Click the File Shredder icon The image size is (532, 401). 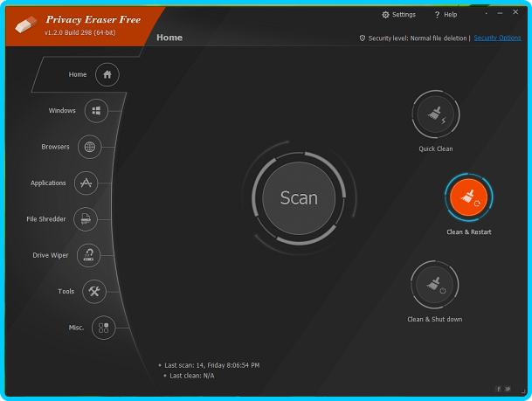pos(86,219)
